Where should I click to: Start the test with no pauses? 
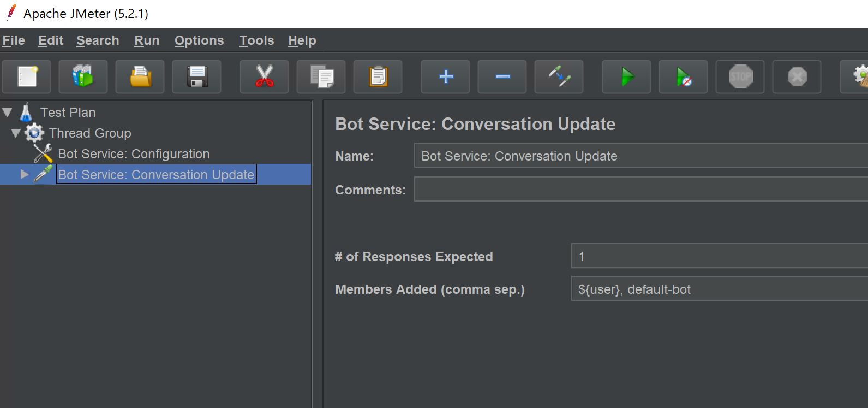pyautogui.click(x=684, y=77)
